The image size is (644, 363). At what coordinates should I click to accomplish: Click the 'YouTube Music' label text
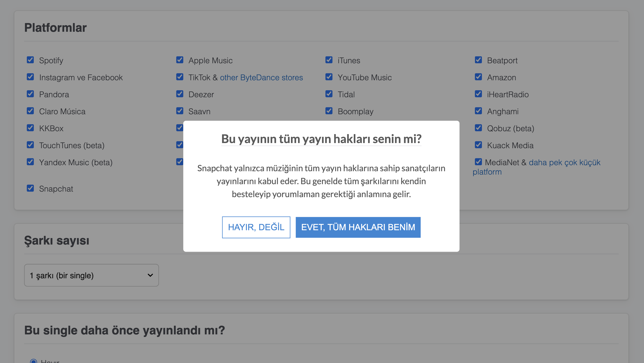(364, 77)
